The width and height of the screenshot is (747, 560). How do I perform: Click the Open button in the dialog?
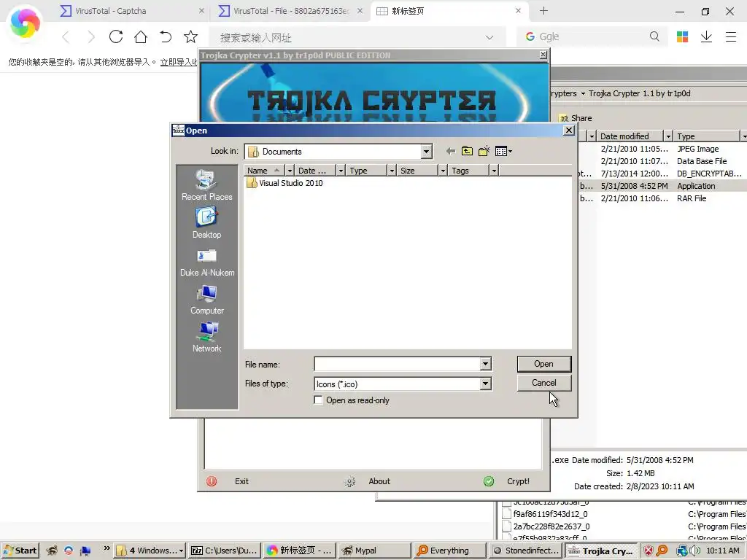[x=543, y=364]
